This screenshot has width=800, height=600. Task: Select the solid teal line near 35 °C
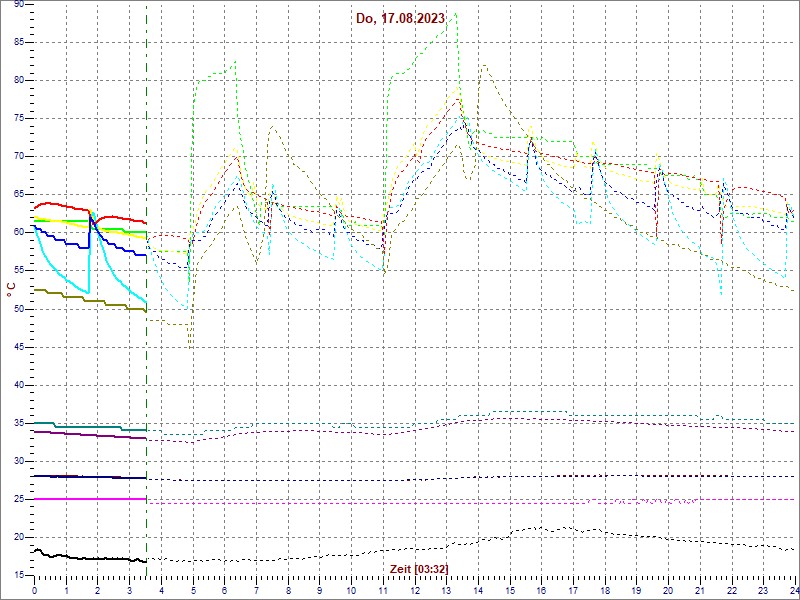click(90, 427)
